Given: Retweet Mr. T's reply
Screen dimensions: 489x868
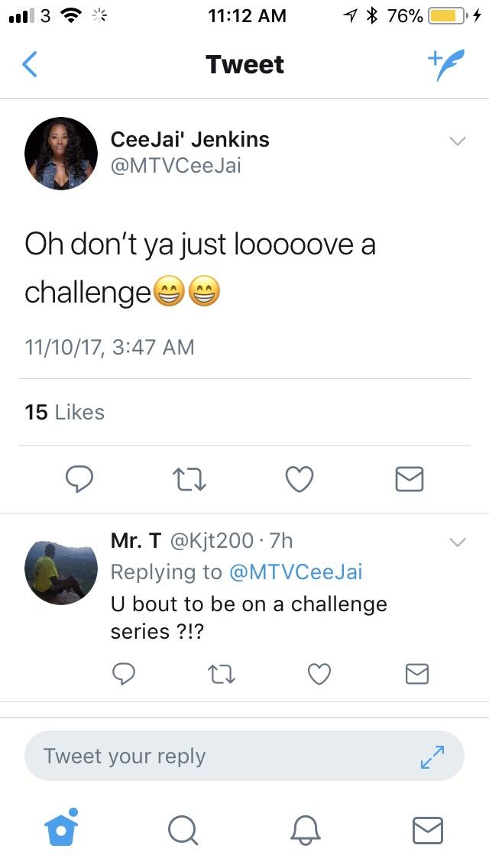Looking at the screenshot, I should click(222, 674).
